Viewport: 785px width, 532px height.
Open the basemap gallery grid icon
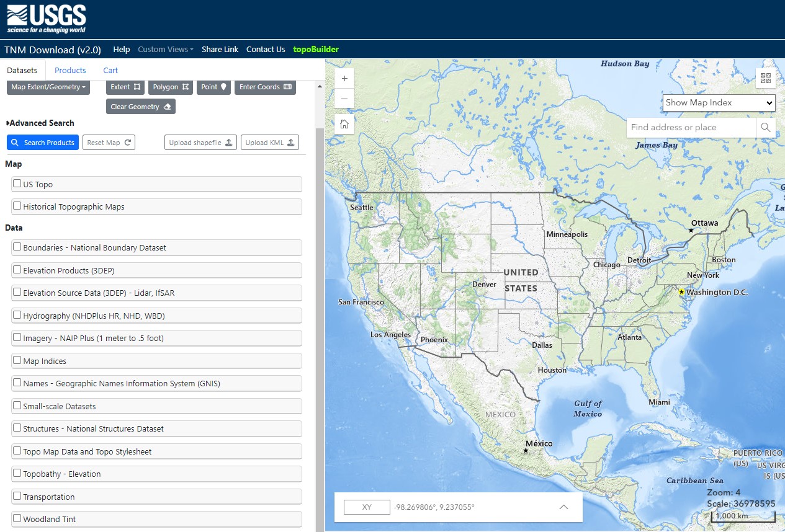766,78
